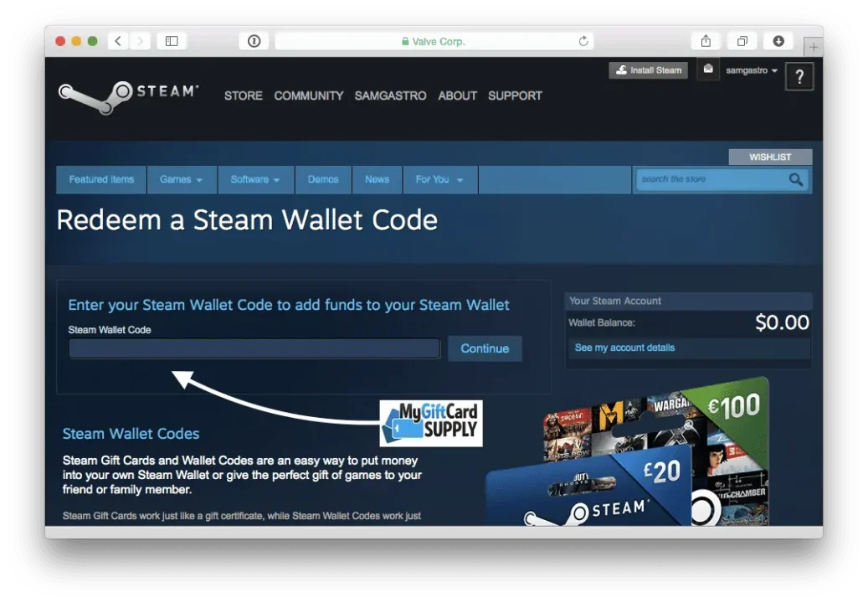Switch to the News tab

[377, 179]
